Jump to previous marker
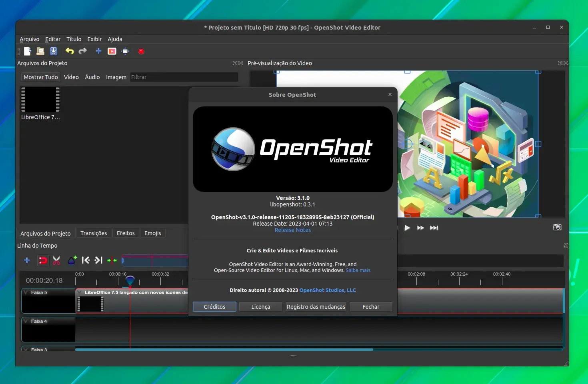This screenshot has width=588, height=384. pos(86,260)
